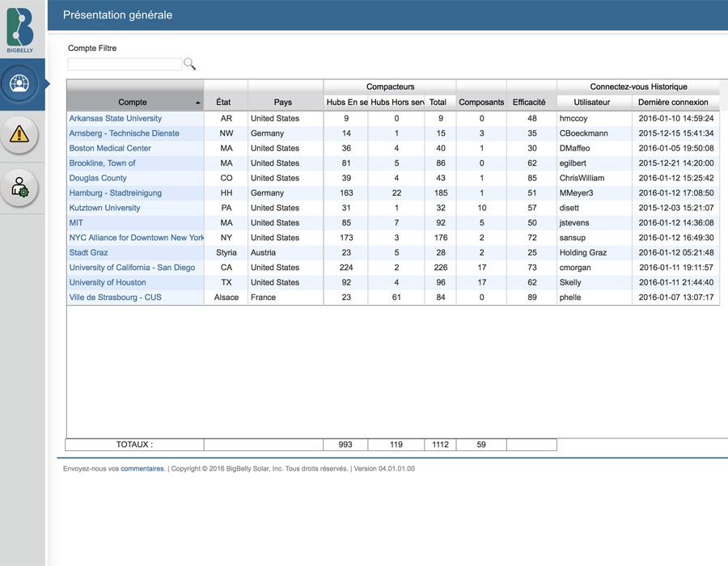
Task: Sort by the État column header
Action: [223, 102]
